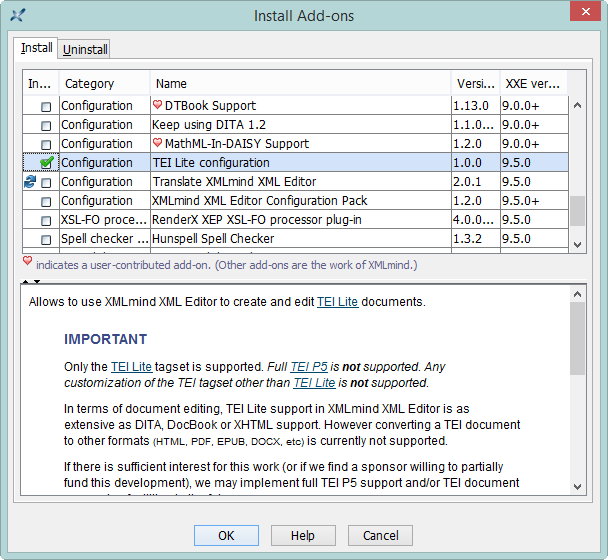Cancel the Install Add-ons dialog
The width and height of the screenshot is (608, 560).
pyautogui.click(x=380, y=536)
